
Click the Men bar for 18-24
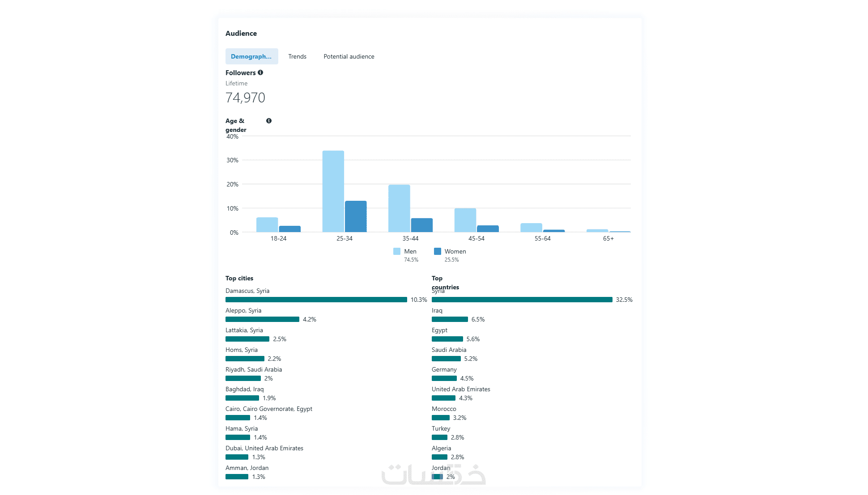point(267,225)
